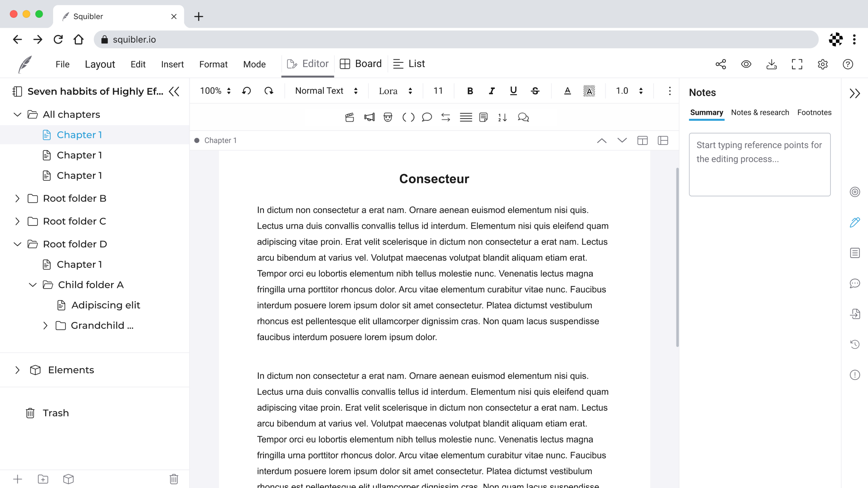Open the goals target icon in right rail
Screen dimensions: 868x488
pos(855,192)
